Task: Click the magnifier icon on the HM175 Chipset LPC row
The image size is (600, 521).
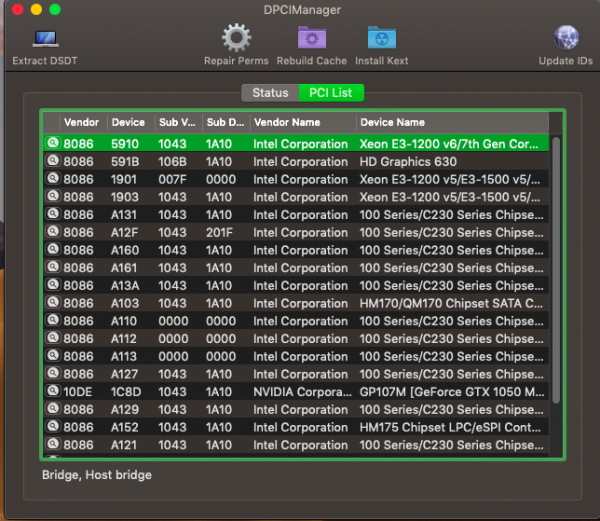Action: pyautogui.click(x=51, y=427)
